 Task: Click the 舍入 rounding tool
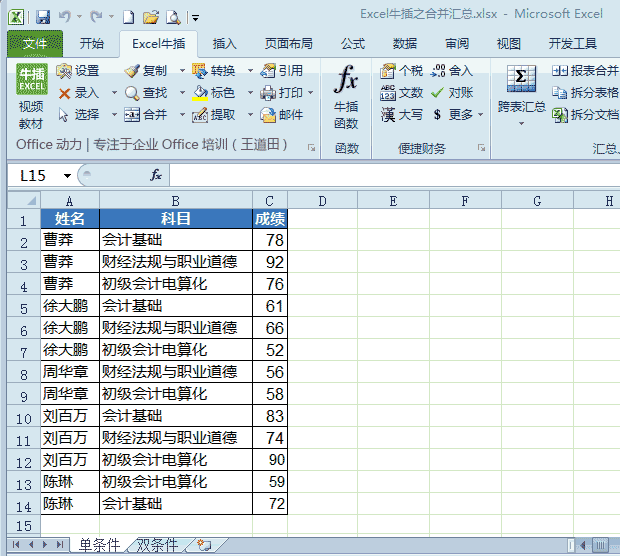pos(452,71)
